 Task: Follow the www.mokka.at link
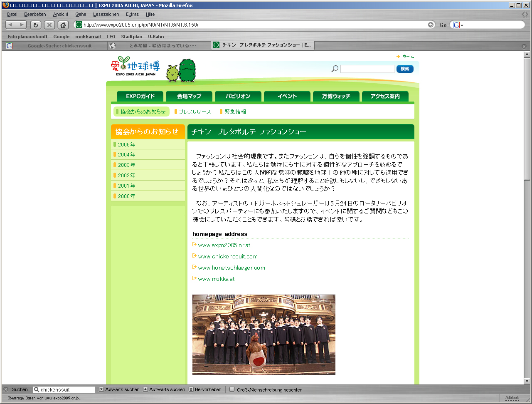[216, 279]
